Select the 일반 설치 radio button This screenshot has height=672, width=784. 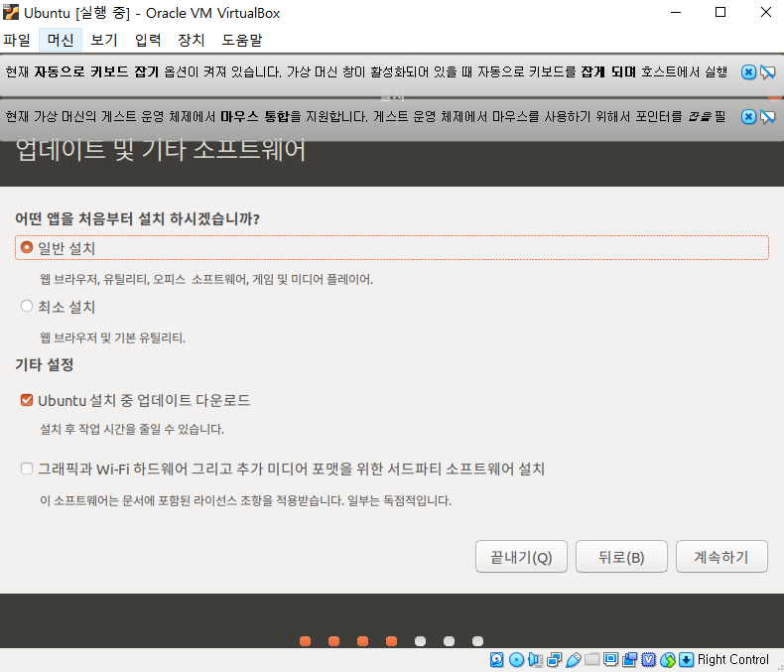pos(27,247)
